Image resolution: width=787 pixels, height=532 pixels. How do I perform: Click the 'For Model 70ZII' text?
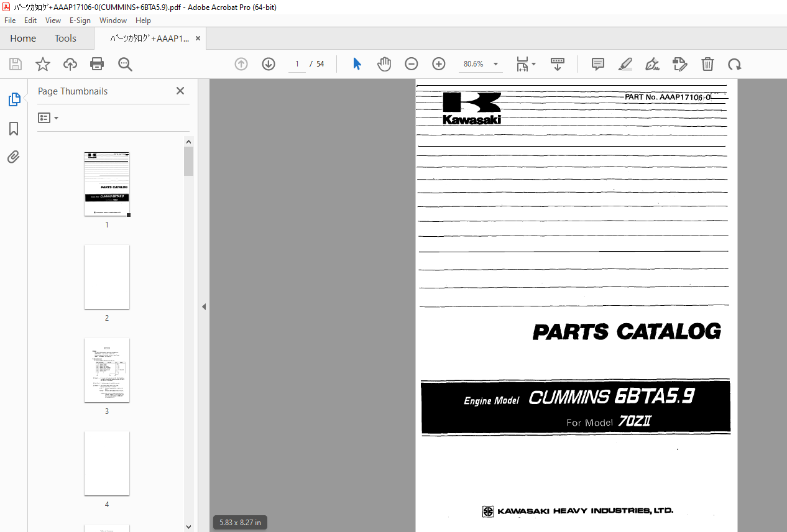click(609, 422)
